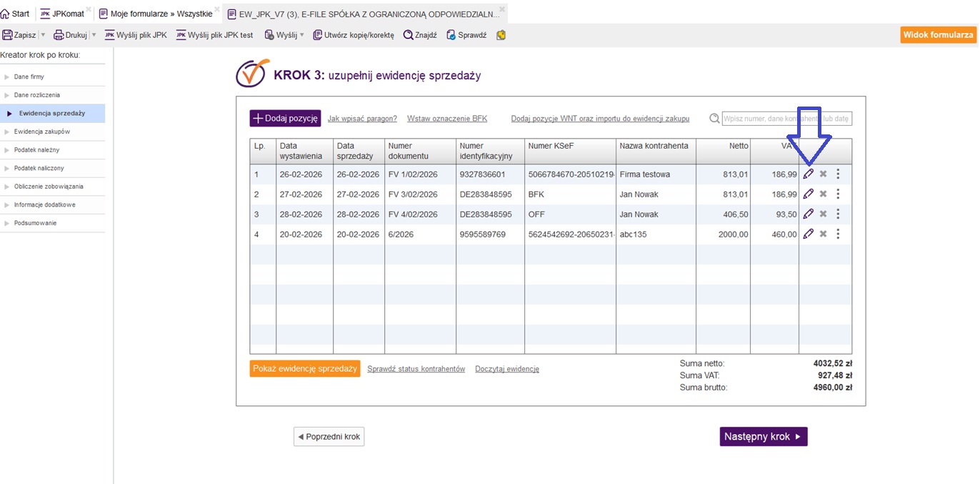The image size is (980, 484).
Task: Click Wyślij plik JPK in toolbar
Action: (136, 35)
